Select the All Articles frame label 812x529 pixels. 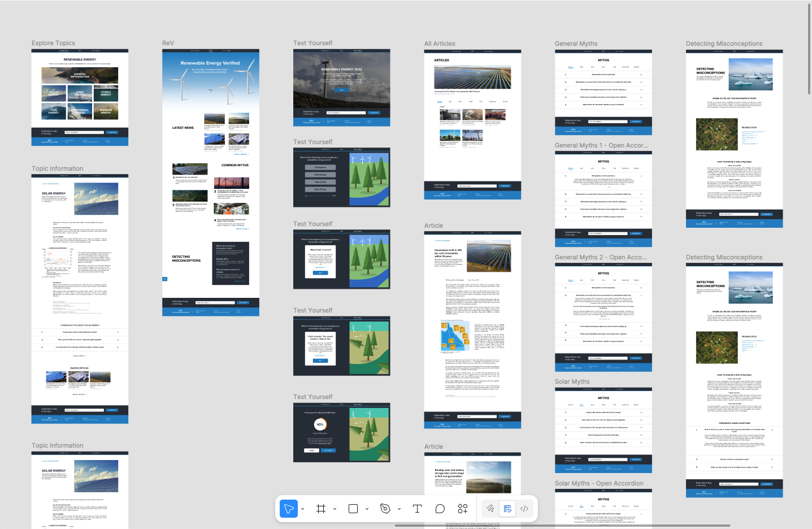click(440, 44)
